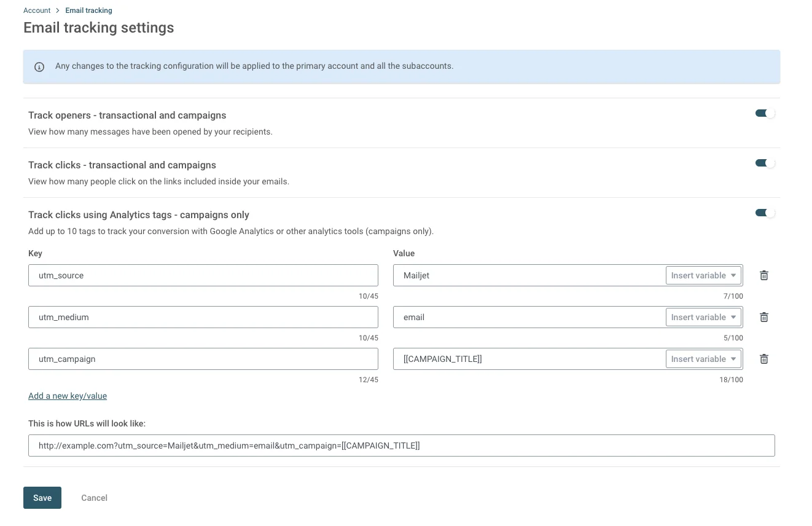Click the Key column label
The height and width of the screenshot is (526, 812).
[x=35, y=253]
